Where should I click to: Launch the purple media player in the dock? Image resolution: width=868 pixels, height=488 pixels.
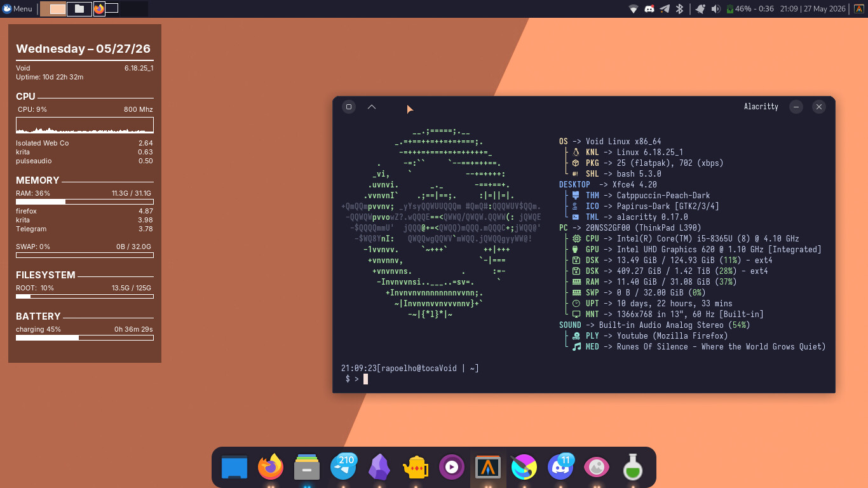(x=452, y=468)
